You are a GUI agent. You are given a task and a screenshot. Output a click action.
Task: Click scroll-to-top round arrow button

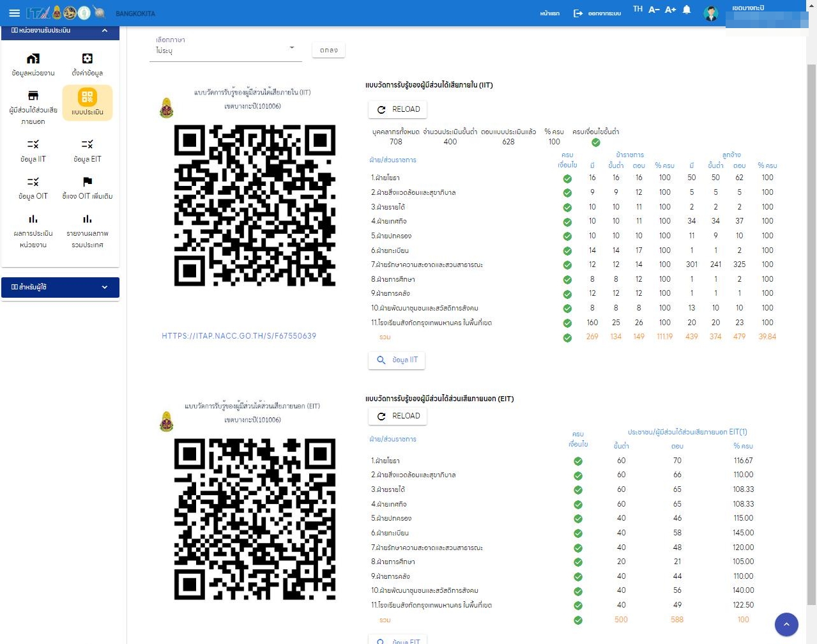tap(786, 624)
